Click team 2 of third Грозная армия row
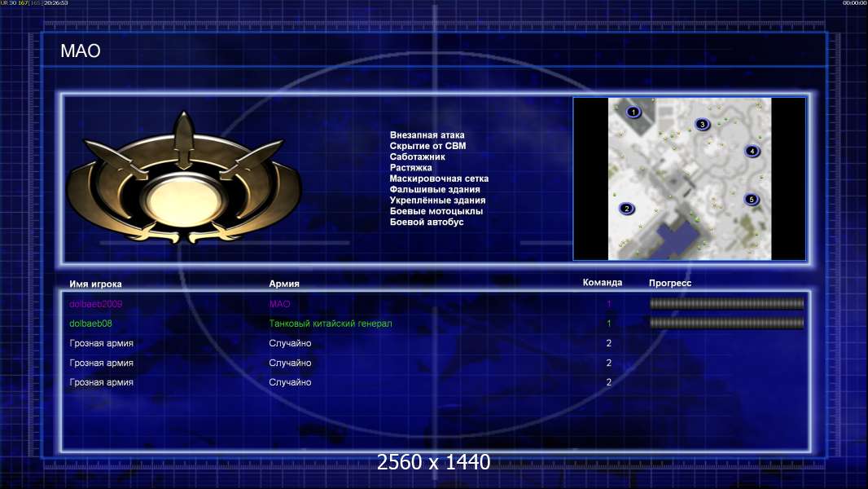Image resolution: width=868 pixels, height=489 pixels. coord(609,382)
